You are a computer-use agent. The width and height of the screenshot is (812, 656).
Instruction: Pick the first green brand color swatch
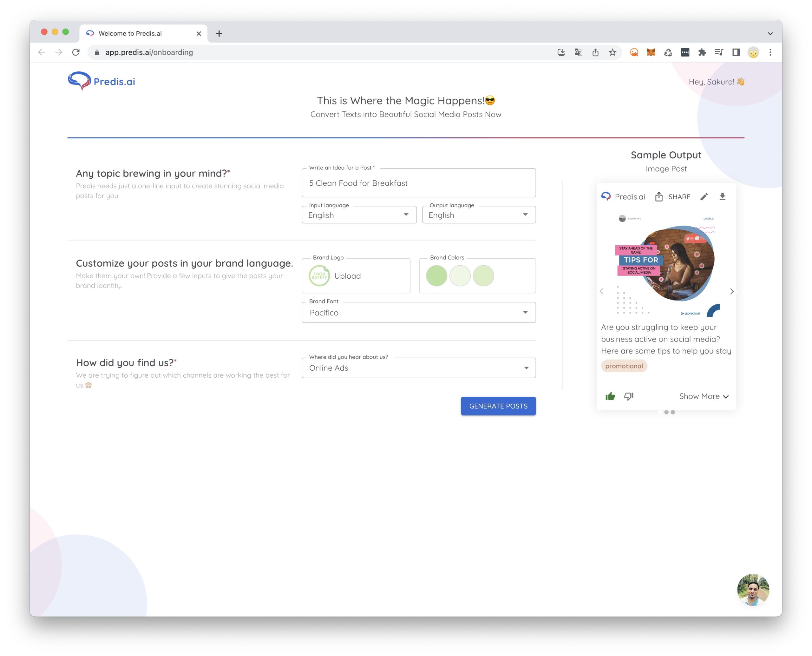pos(436,276)
